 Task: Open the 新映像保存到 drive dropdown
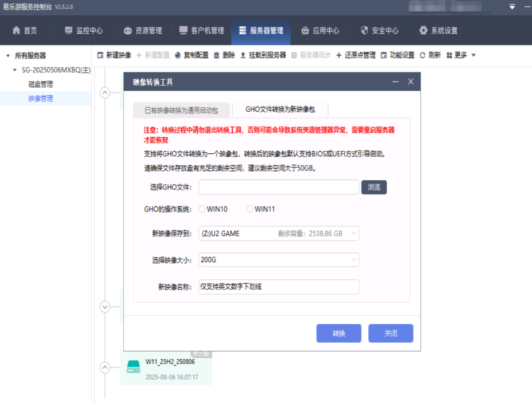(x=279, y=233)
